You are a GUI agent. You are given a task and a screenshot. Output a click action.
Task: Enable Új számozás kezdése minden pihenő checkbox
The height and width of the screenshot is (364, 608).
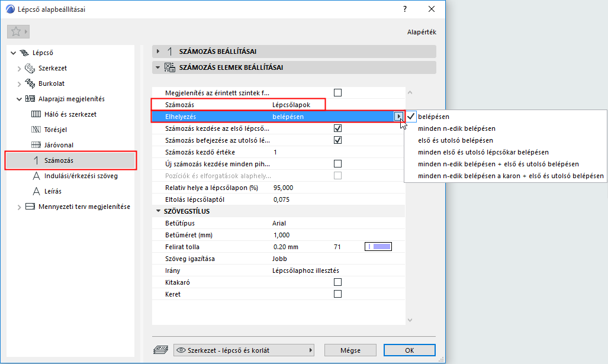[x=337, y=164]
